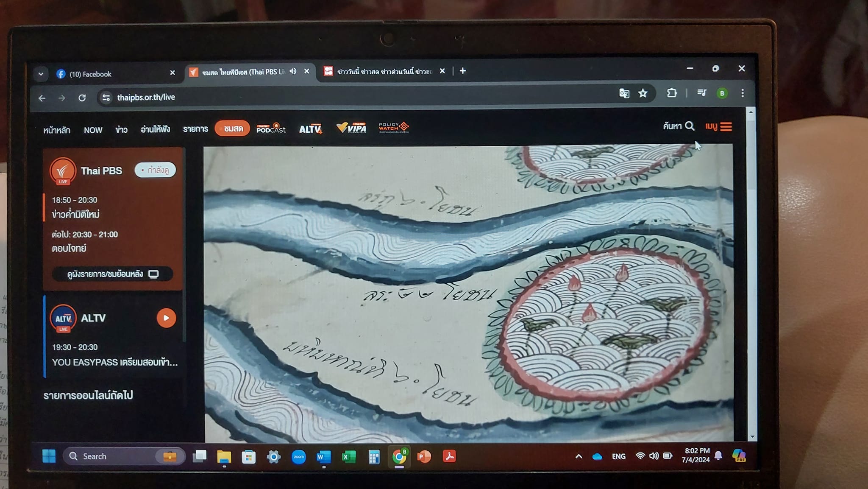
Task: Open the ALTV logo in navigation bar
Action: pos(311,129)
